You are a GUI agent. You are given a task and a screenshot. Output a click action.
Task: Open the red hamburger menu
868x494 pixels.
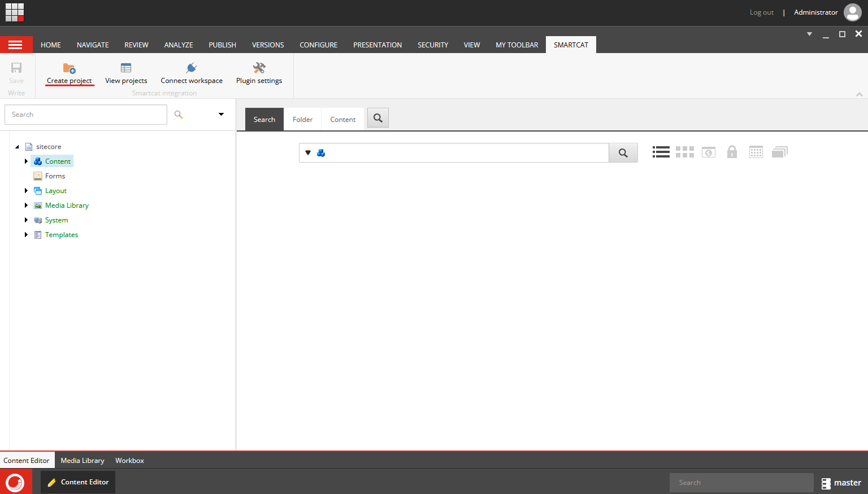pyautogui.click(x=16, y=45)
